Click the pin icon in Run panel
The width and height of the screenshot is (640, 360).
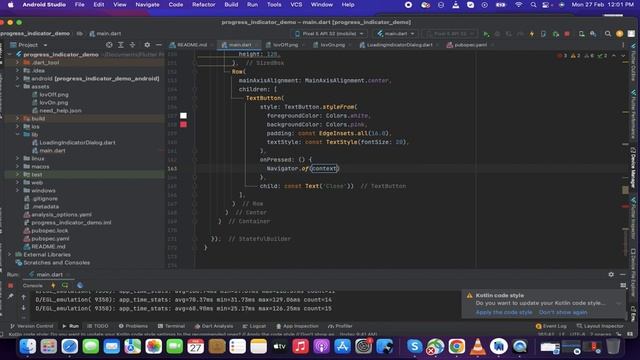tap(11, 296)
